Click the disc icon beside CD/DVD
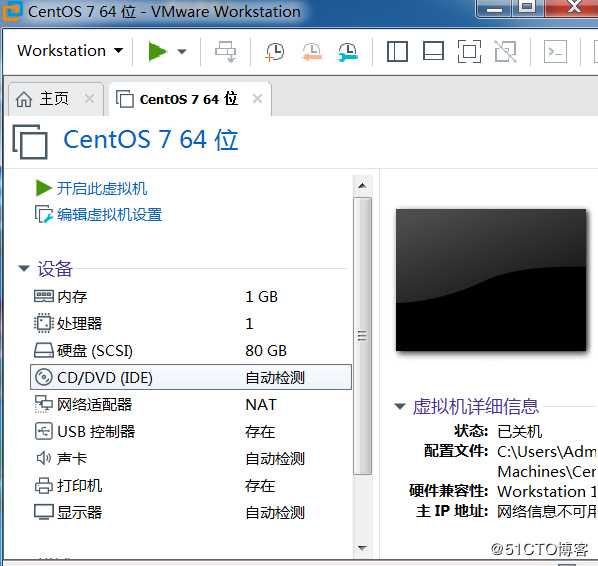598x566 pixels. tap(43, 377)
